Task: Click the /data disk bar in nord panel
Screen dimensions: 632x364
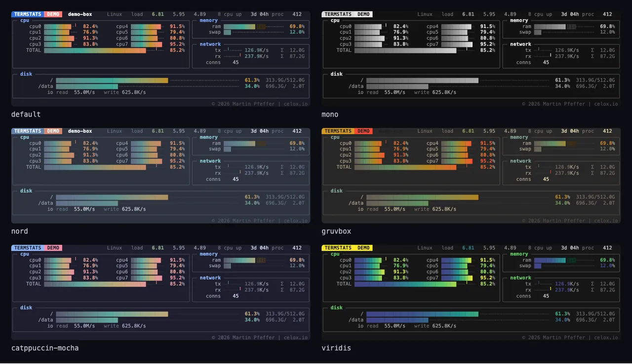Action: click(x=87, y=203)
